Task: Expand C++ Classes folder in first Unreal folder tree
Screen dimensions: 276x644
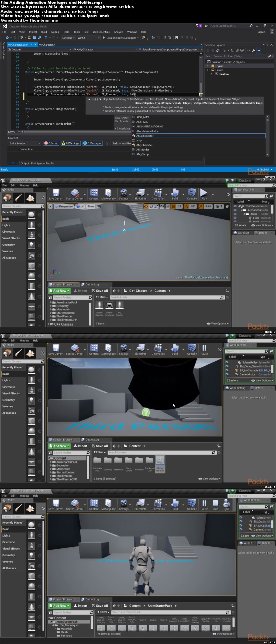Action: tap(49, 324)
